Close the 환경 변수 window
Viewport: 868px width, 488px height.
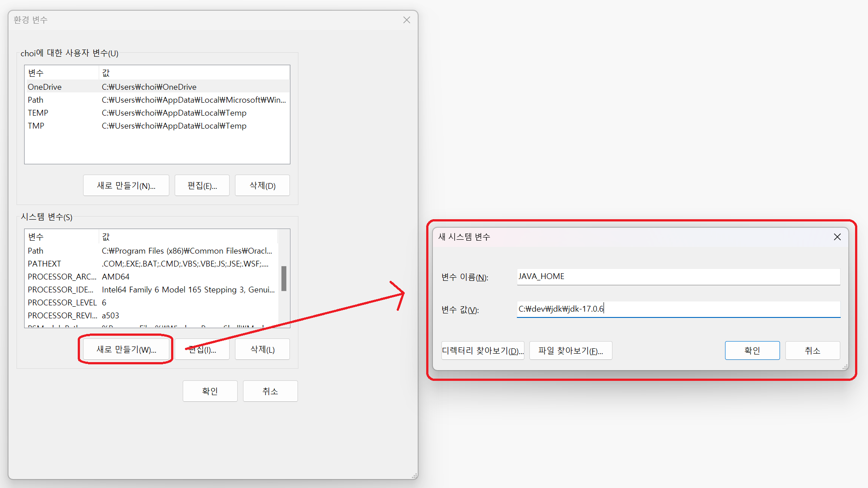(x=407, y=20)
